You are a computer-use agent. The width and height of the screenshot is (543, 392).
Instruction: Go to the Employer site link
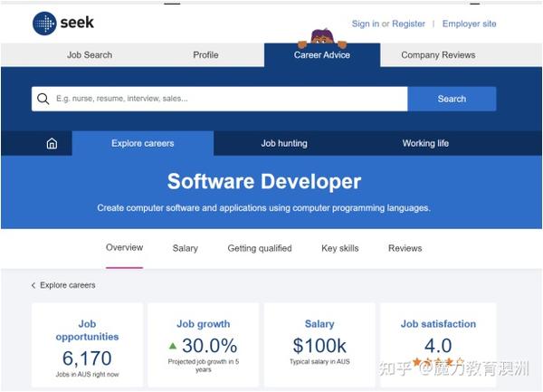tap(469, 24)
